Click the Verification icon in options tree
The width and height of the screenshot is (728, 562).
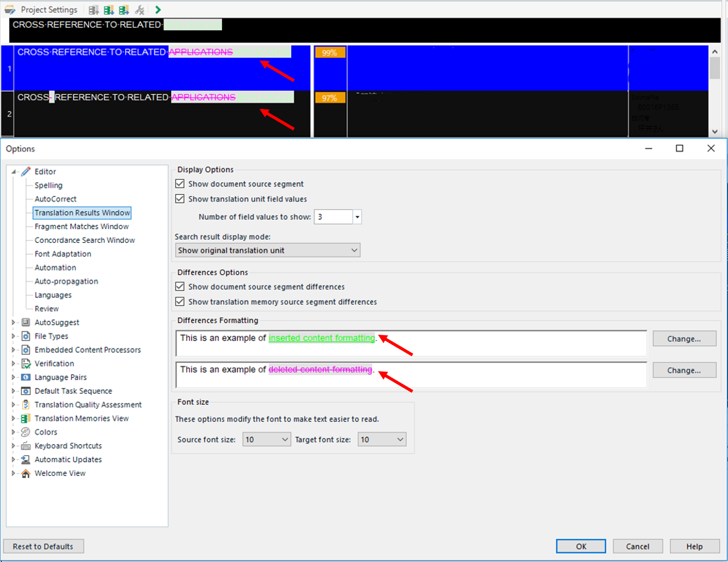[26, 364]
